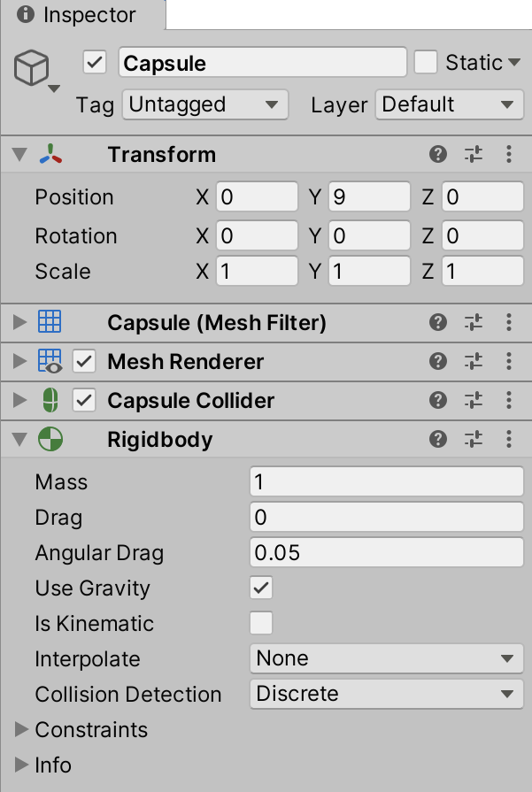Open the Collision Detection dropdown

click(x=386, y=695)
